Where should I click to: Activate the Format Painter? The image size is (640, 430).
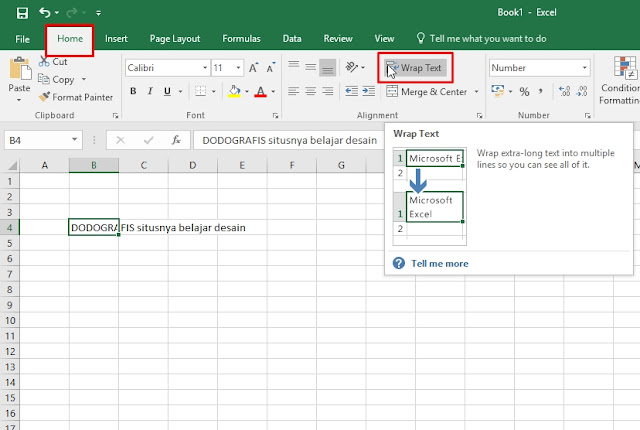(76, 97)
